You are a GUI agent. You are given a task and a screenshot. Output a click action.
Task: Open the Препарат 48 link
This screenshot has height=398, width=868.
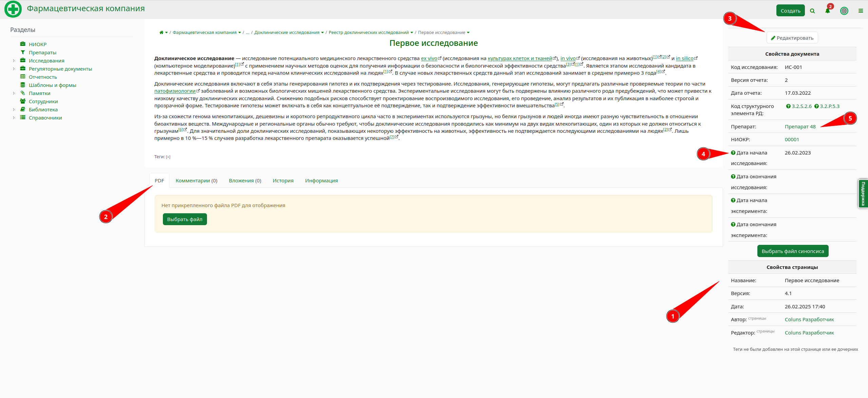pos(800,127)
